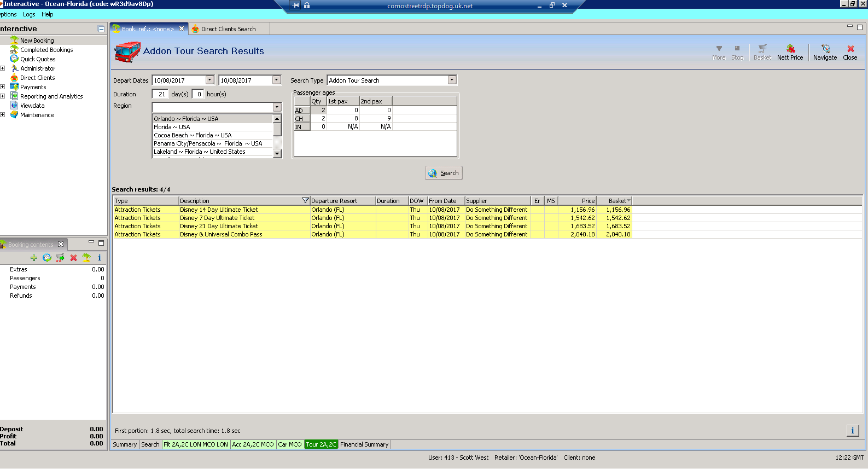Open Completed Bookings in sidebar
Viewport: 868px width, 469px height.
46,50
